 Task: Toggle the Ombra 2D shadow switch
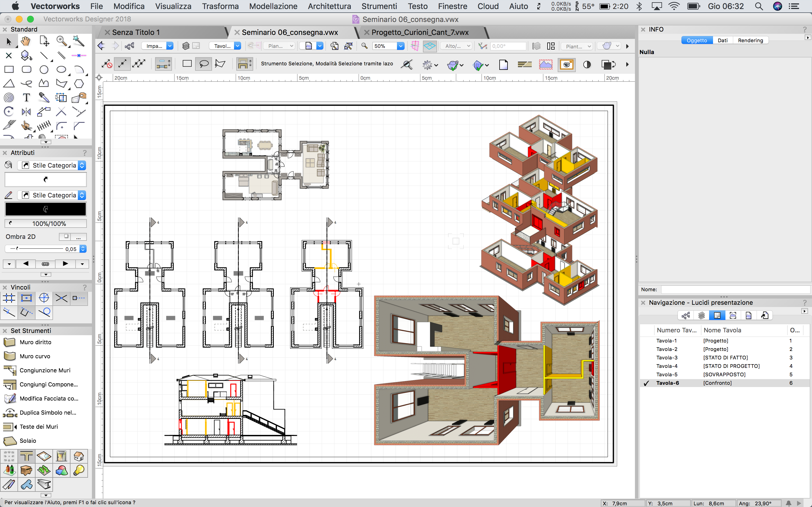[66, 236]
